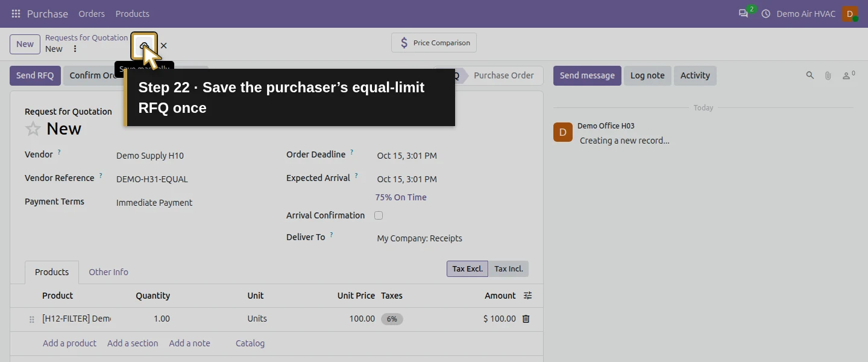Image resolution: width=868 pixels, height=362 pixels.
Task: Open the Deliver To help tooltip
Action: tap(332, 235)
